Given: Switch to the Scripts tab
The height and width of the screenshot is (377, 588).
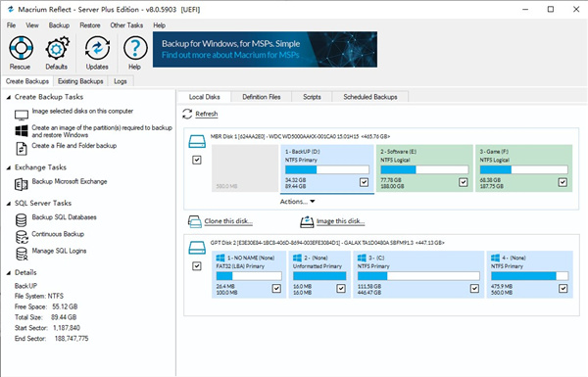Looking at the screenshot, I should (312, 97).
